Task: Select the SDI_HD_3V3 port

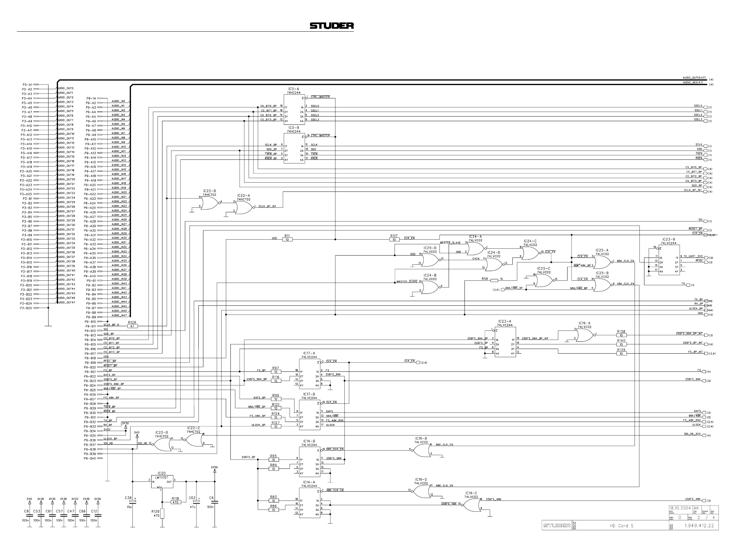Action: [704, 435]
